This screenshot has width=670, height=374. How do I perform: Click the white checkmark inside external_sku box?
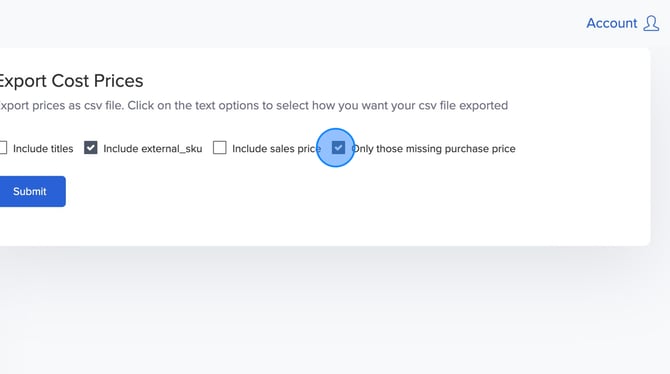(91, 147)
